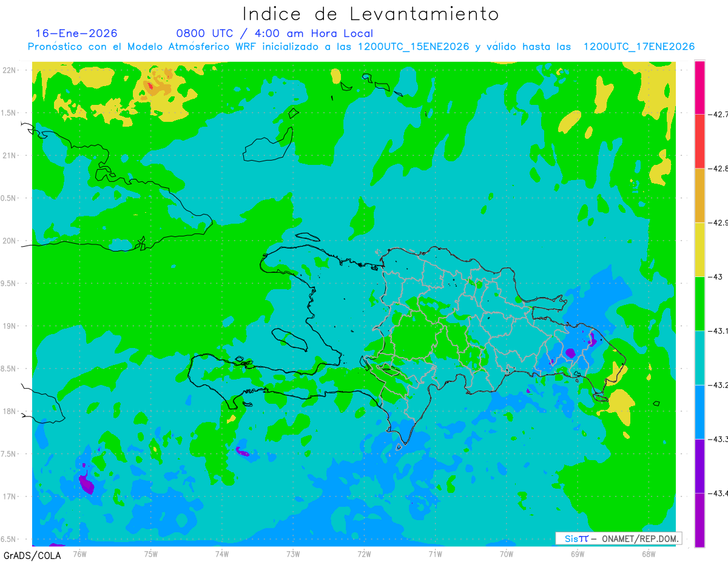The height and width of the screenshot is (562, 728).
Task: Select the '-43' legend value
Action: (x=715, y=276)
